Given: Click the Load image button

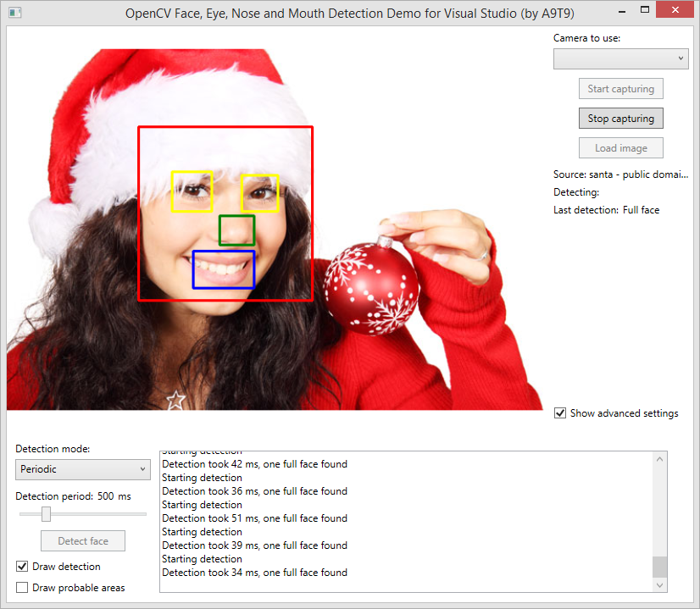Looking at the screenshot, I should 620,148.
